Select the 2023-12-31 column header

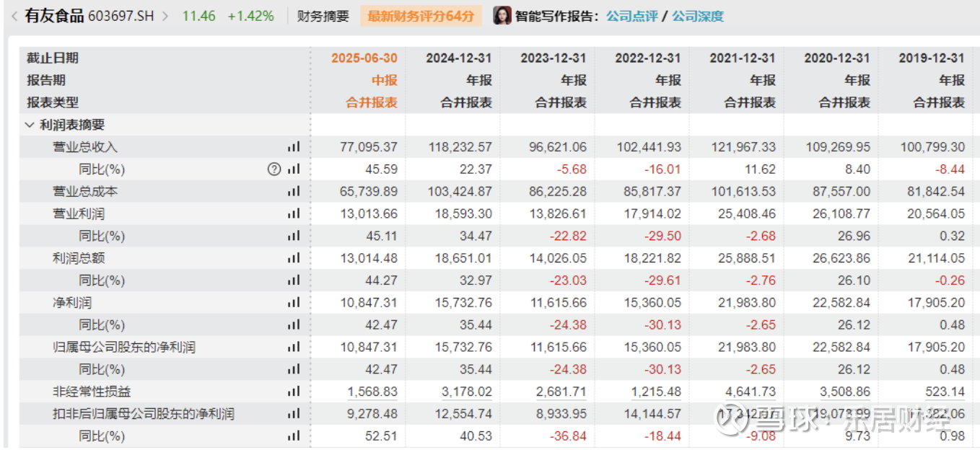[554, 58]
